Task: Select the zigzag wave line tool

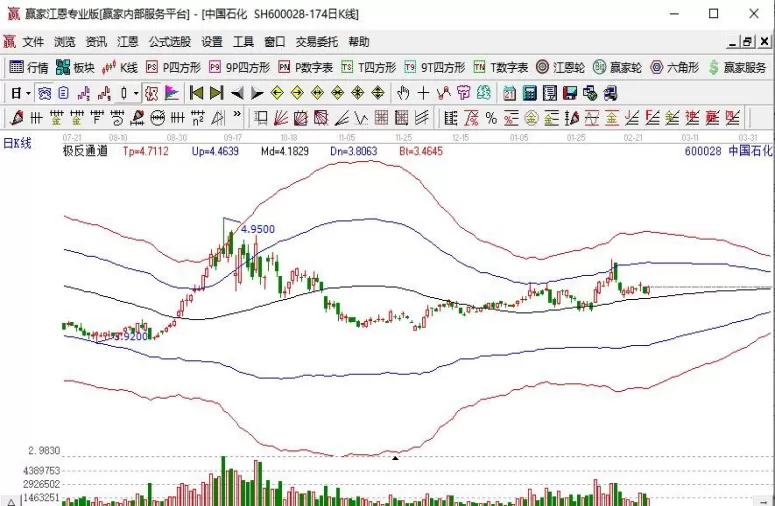Action: coord(361,118)
